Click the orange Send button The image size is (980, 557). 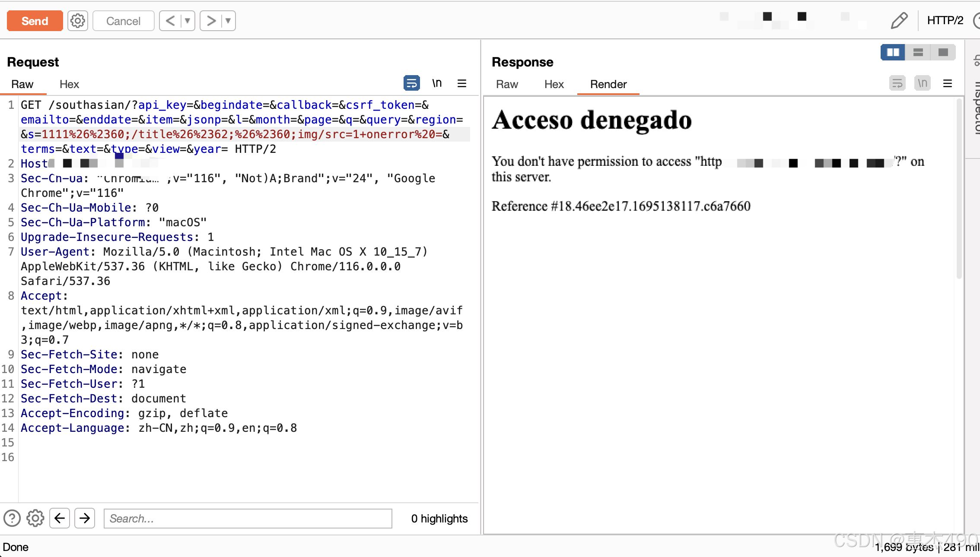point(35,21)
